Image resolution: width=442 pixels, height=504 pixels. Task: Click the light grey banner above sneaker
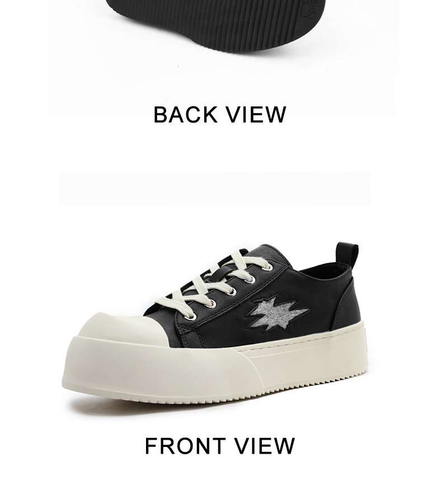[214, 189]
